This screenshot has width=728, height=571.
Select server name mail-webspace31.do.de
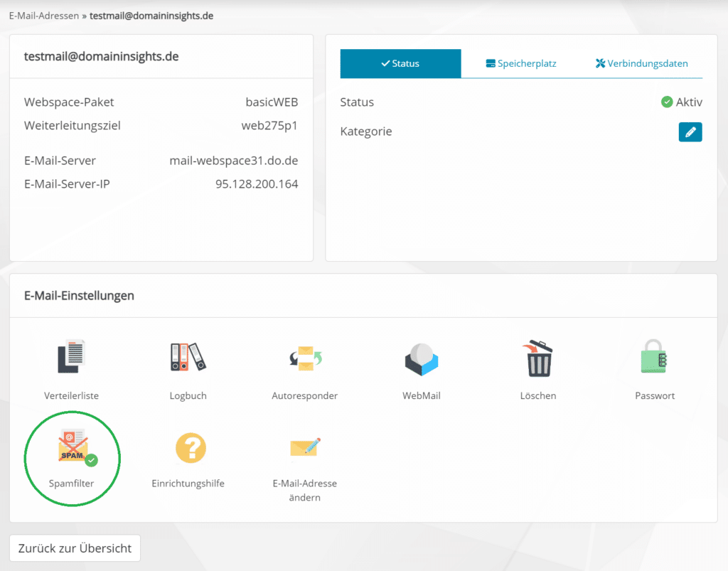point(233,161)
